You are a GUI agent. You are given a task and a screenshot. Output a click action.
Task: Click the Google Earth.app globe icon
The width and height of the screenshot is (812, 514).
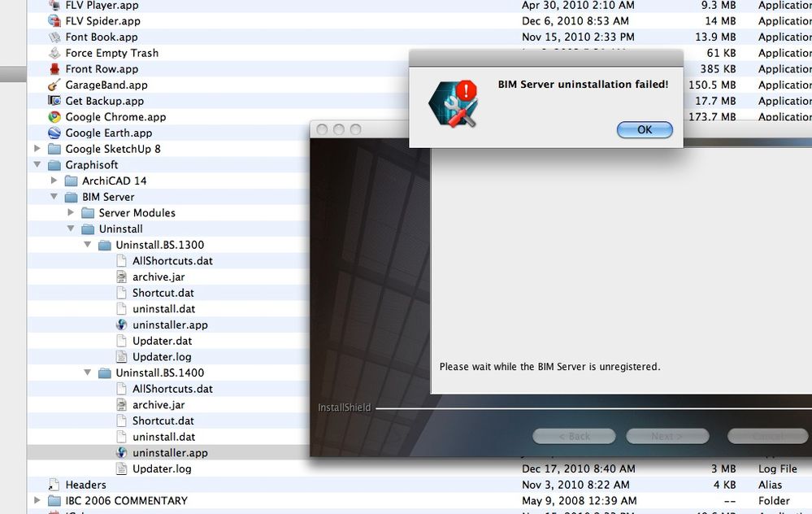click(53, 133)
